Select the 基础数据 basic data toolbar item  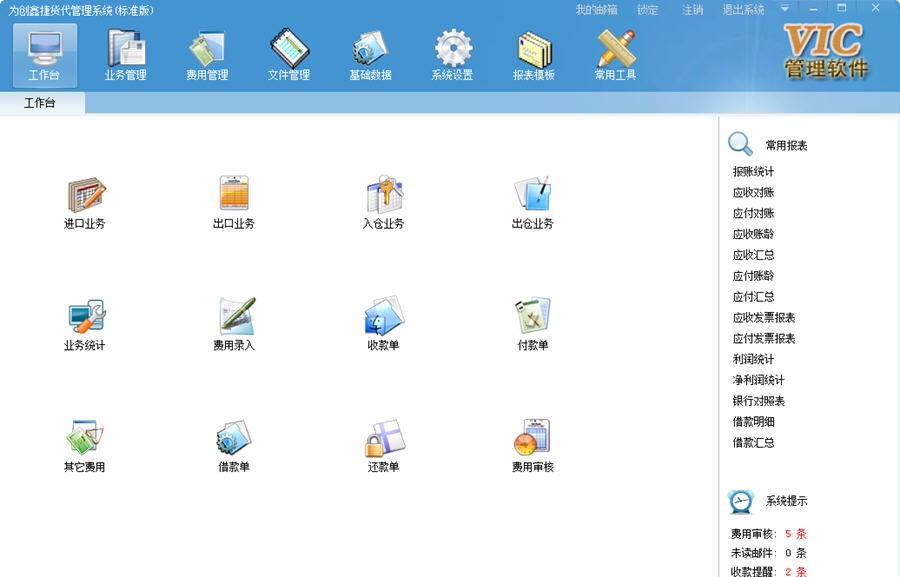[370, 55]
